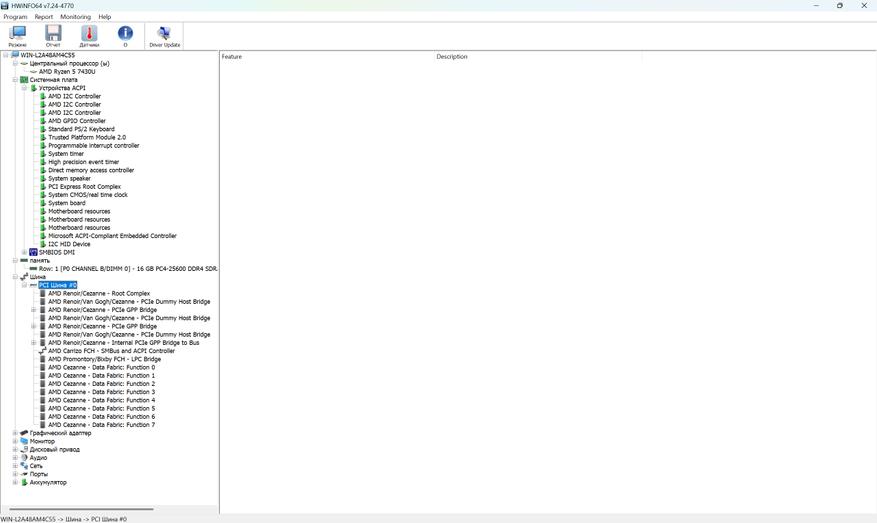Expand the Аккумулятор tree node
The height and width of the screenshot is (523, 877).
click(15, 482)
